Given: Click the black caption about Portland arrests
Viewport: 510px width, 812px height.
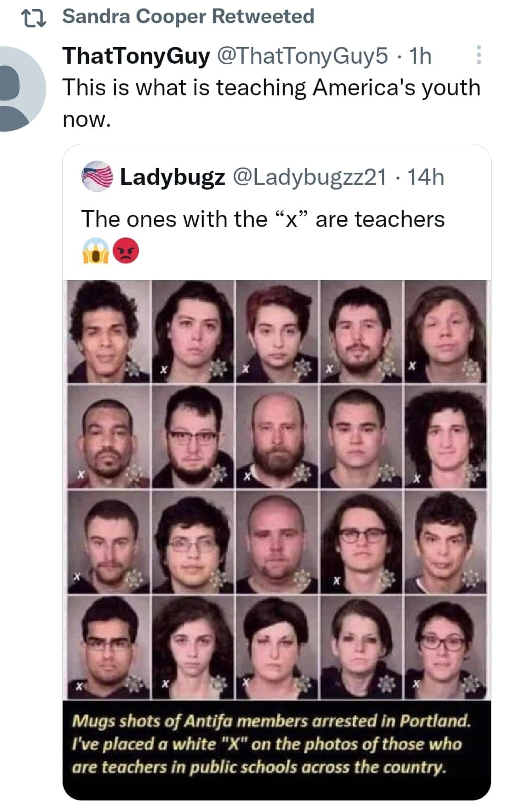Looking at the screenshot, I should 277,750.
